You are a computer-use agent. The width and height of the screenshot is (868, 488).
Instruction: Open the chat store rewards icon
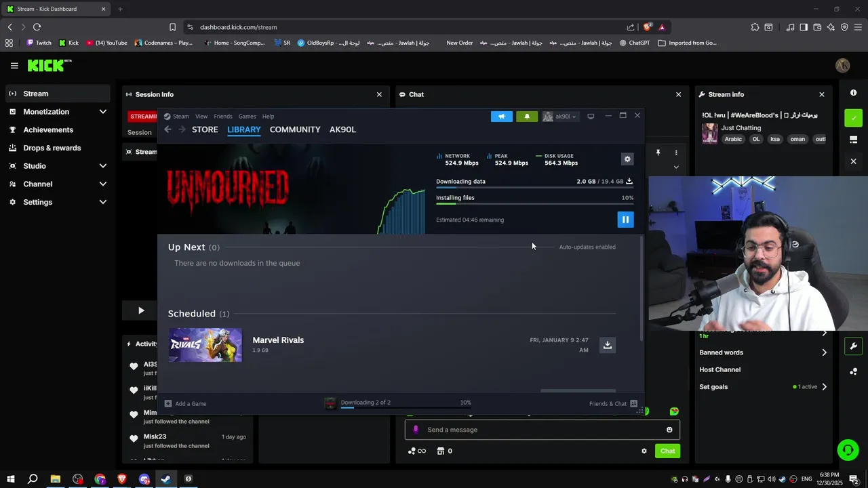441,451
